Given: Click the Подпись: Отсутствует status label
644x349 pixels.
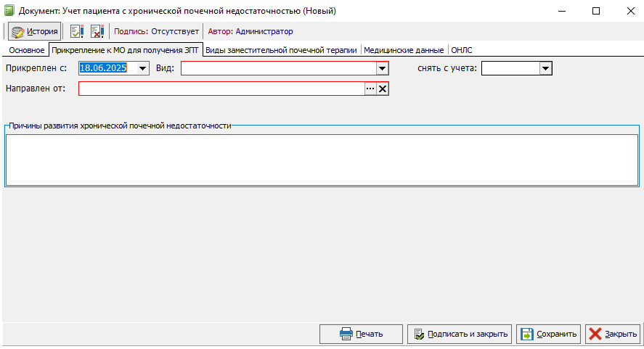Looking at the screenshot, I should click(x=157, y=31).
